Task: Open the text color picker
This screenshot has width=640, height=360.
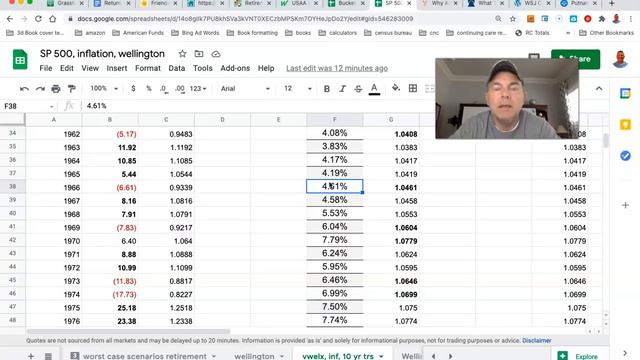Action: 374,89
